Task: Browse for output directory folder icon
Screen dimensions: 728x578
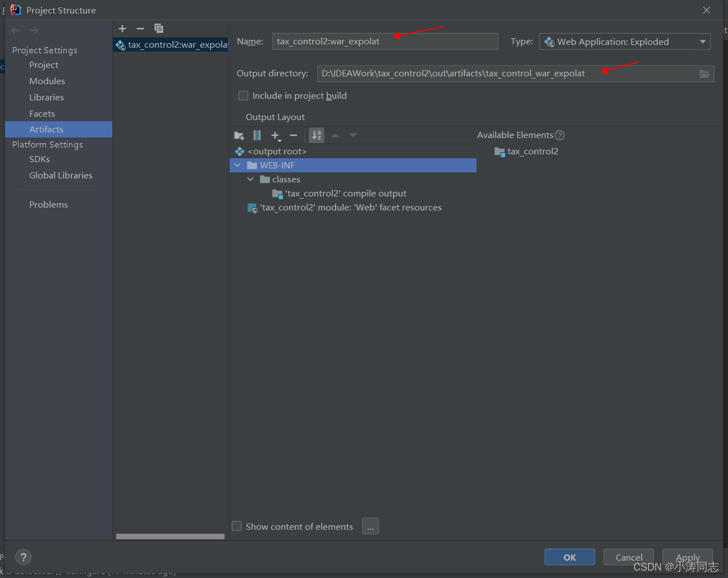Action: pyautogui.click(x=704, y=74)
